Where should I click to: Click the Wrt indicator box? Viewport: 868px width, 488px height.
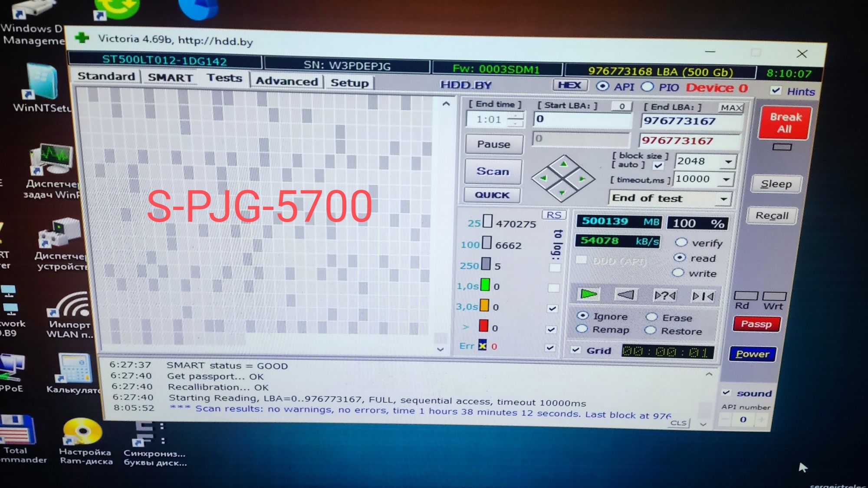(x=774, y=296)
